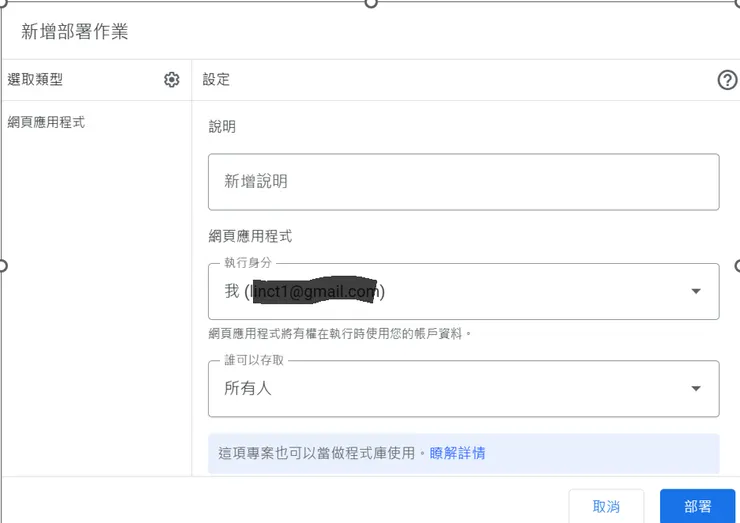Click the top center selection handle
Screen dimensions: 740x523
[371, 3]
